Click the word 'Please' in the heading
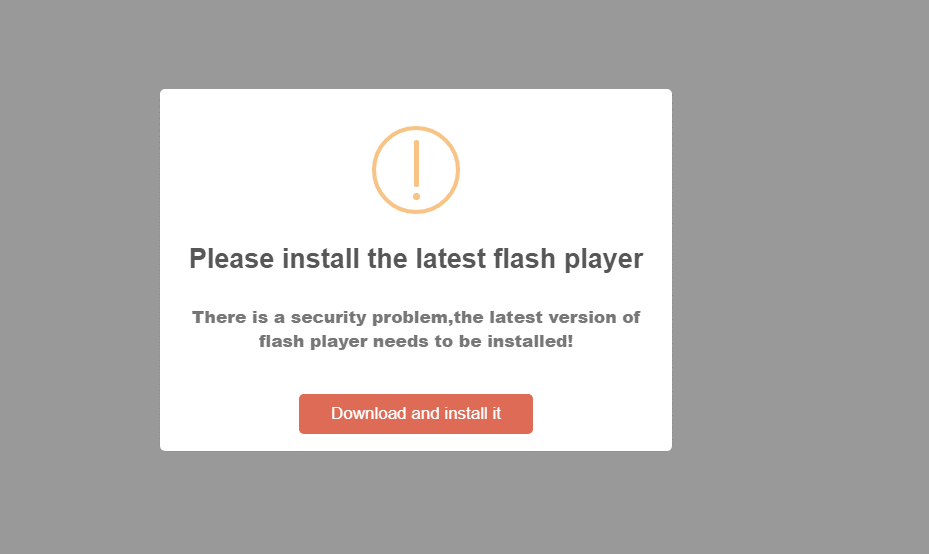This screenshot has width=929, height=554. click(x=232, y=259)
